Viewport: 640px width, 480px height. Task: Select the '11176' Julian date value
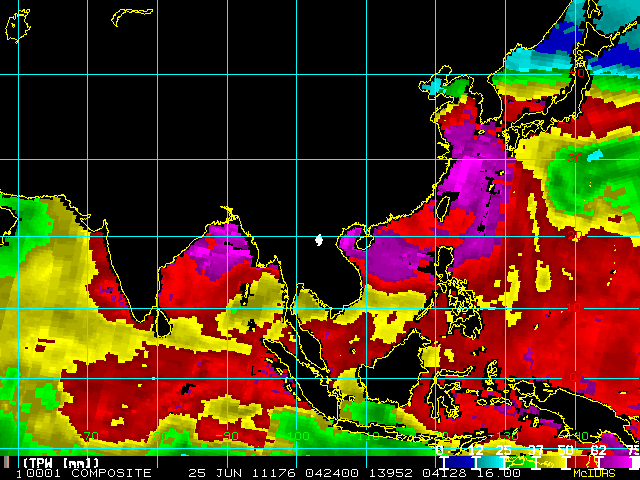coord(273,473)
